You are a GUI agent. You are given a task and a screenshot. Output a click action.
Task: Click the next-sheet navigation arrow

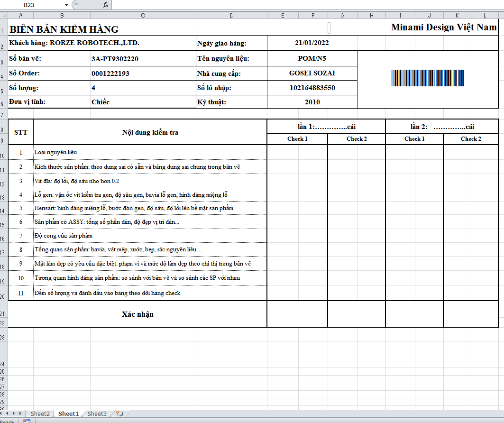click(x=14, y=414)
